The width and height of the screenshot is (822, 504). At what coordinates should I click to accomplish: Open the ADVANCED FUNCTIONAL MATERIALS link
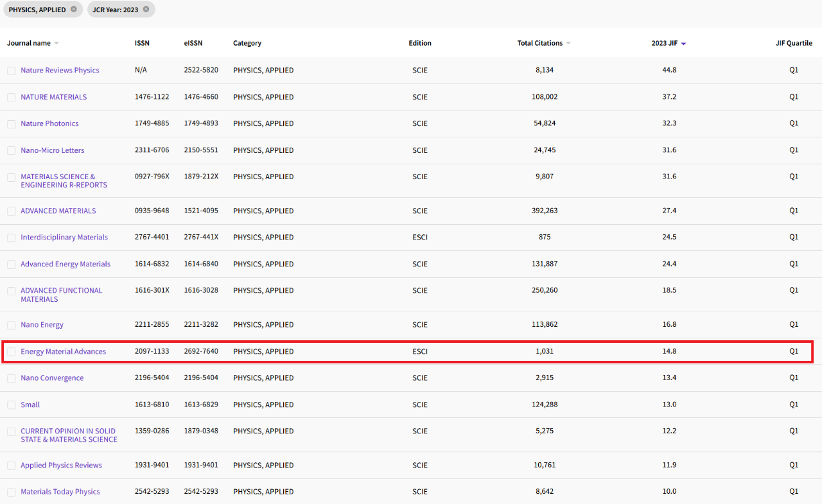coord(61,295)
